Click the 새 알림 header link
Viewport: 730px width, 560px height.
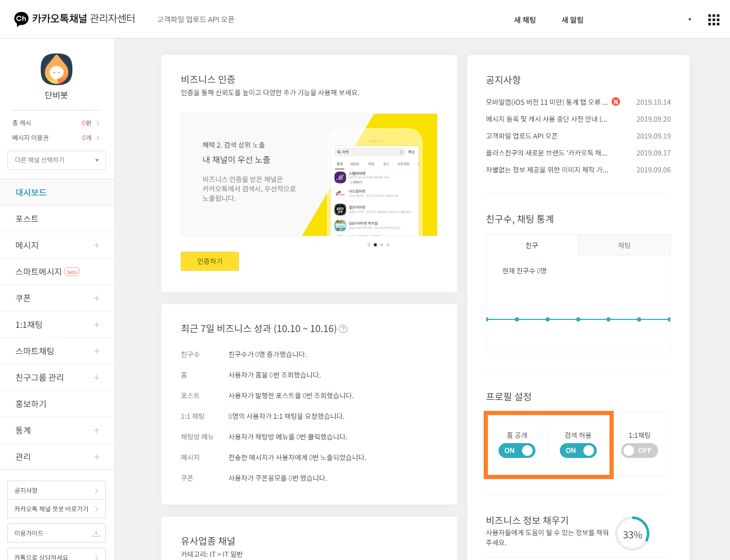tap(572, 20)
